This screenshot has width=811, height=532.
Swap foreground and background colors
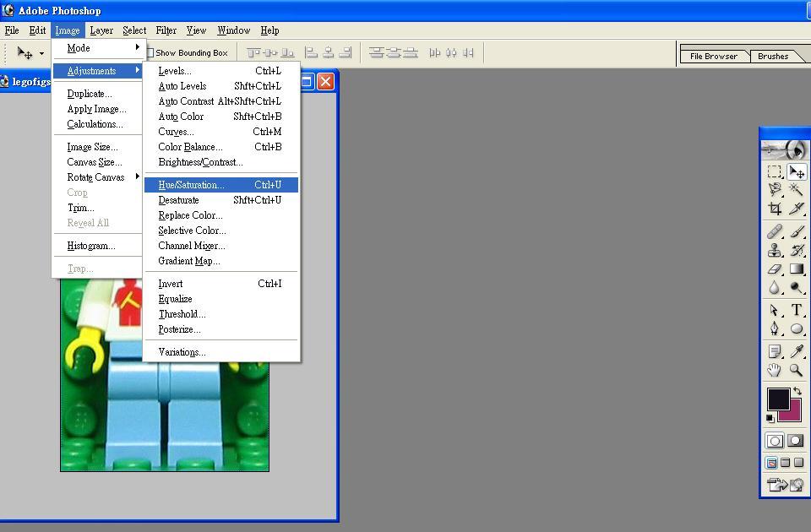click(x=797, y=391)
